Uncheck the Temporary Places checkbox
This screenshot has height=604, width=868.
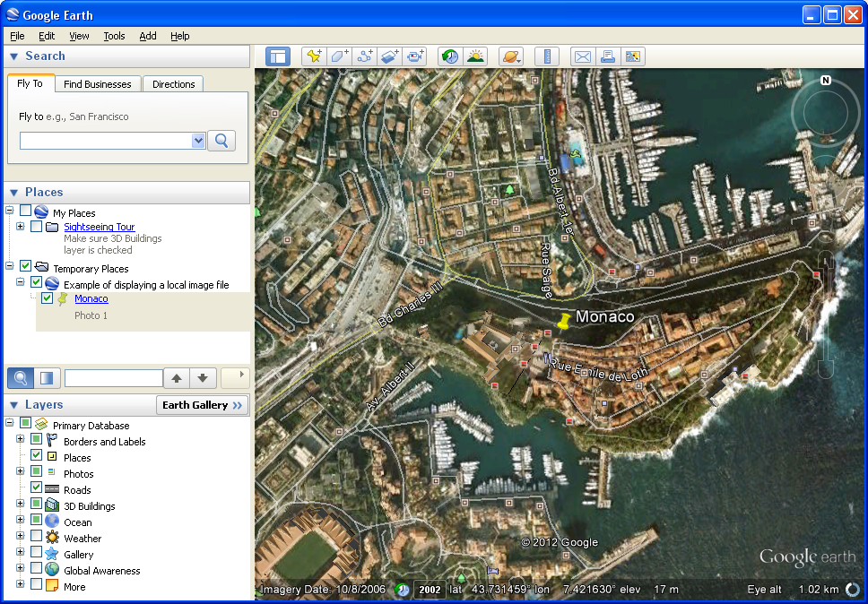pyautogui.click(x=25, y=266)
